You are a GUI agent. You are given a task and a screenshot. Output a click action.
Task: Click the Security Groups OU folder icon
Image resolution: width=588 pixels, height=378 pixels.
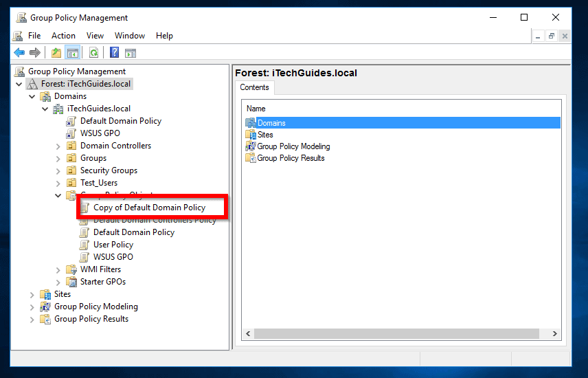point(71,171)
